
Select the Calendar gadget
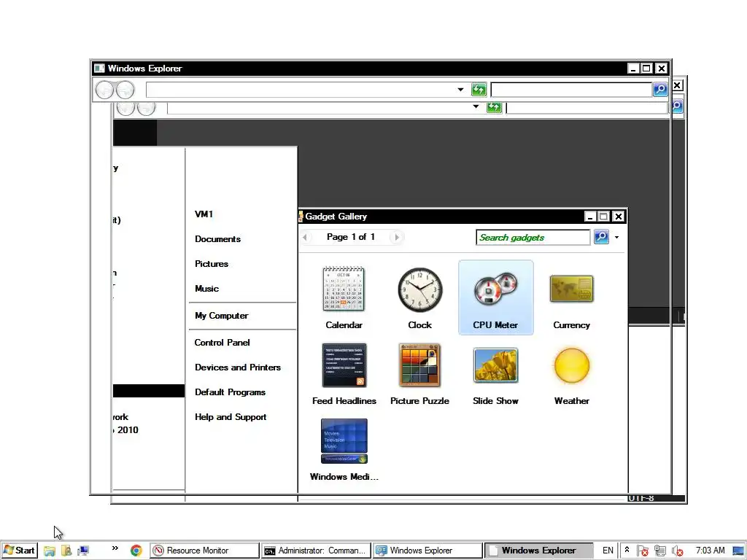coord(344,297)
